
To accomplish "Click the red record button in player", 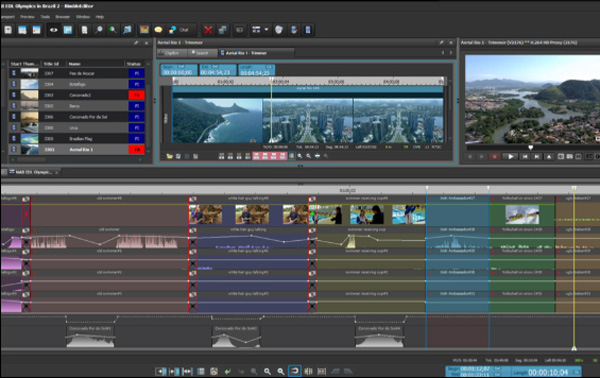I will click(x=495, y=156).
